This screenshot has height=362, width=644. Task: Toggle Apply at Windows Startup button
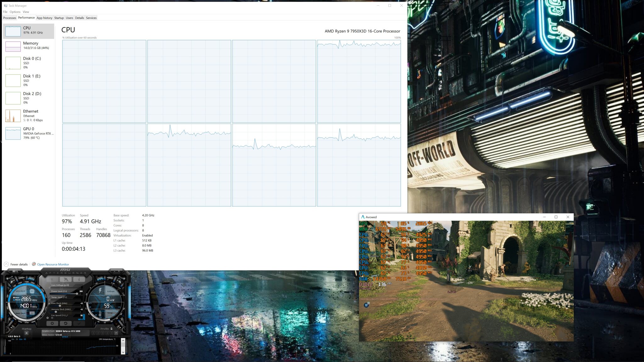pyautogui.click(x=26, y=333)
